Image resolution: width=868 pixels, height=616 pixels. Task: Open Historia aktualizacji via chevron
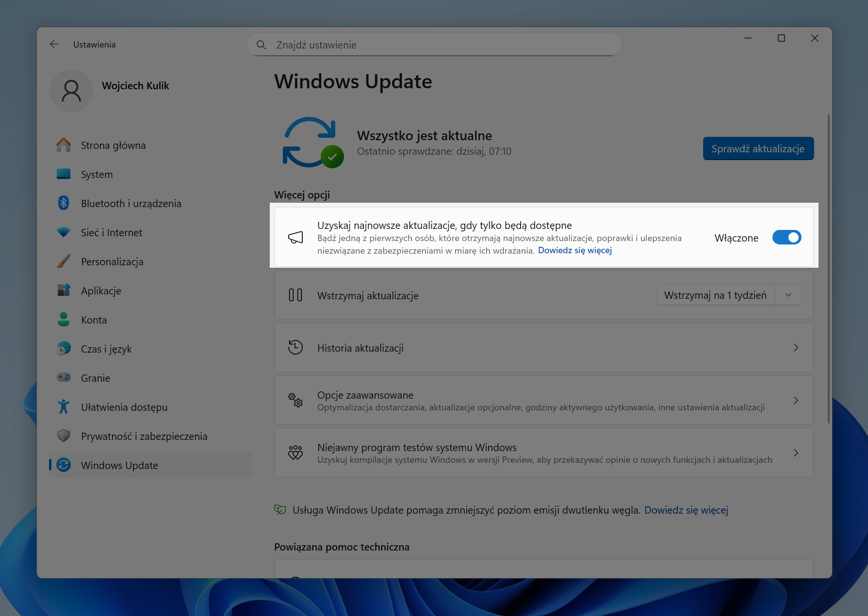click(796, 348)
